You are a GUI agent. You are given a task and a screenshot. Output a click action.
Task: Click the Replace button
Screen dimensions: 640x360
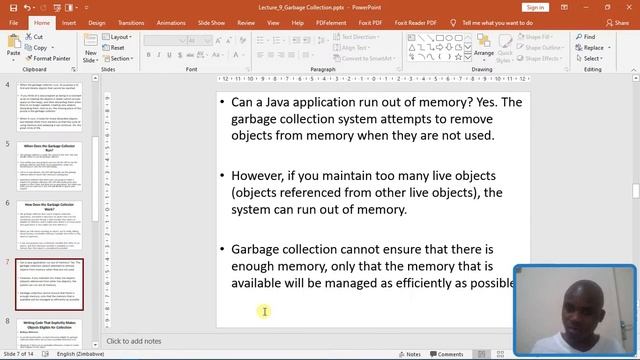click(x=589, y=48)
